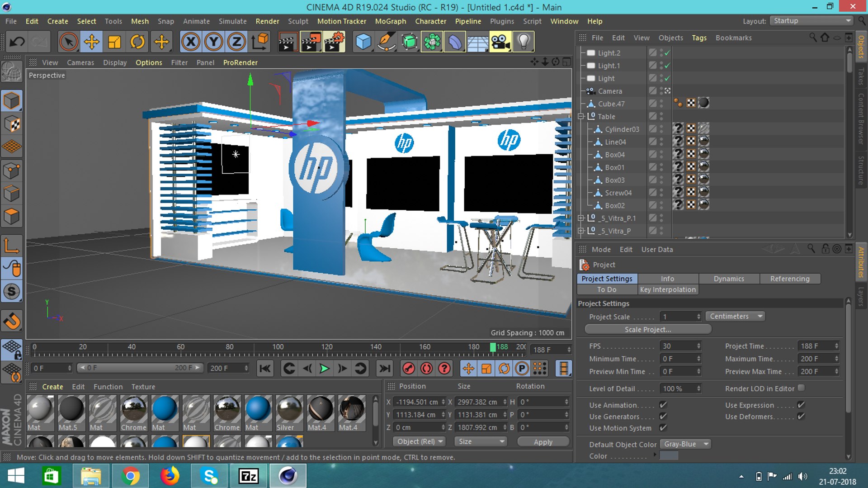Toggle X axis lock
The width and height of the screenshot is (868, 488).
(191, 42)
